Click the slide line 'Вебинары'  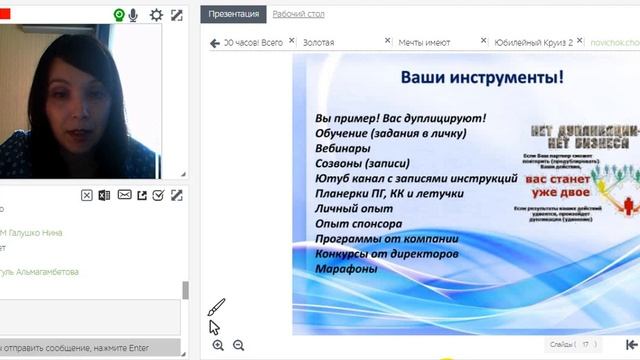pos(343,148)
